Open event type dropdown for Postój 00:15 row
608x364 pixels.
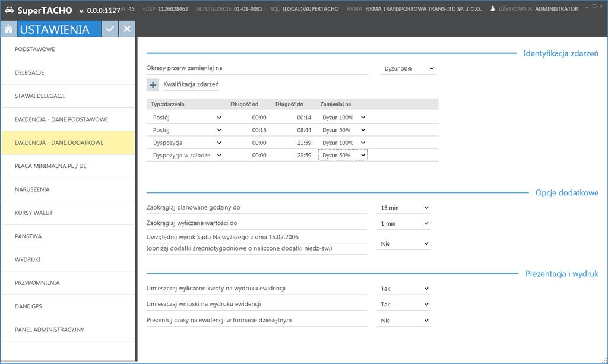[x=187, y=130]
